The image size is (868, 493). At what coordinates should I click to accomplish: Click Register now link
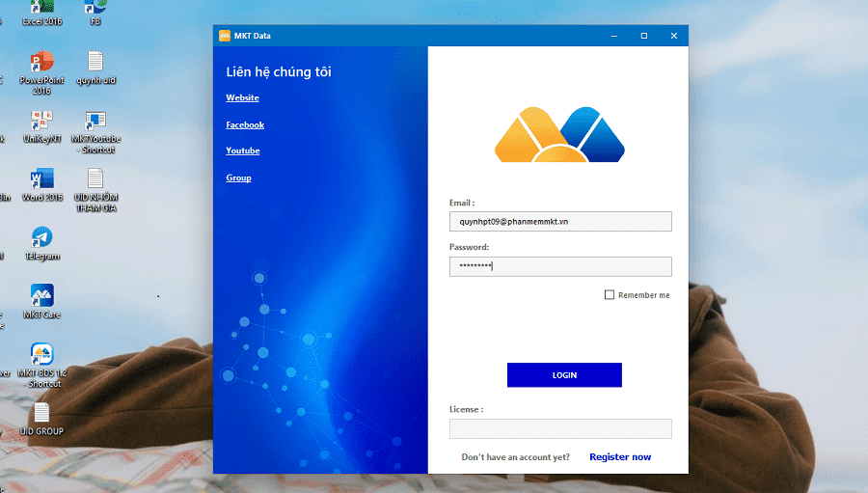620,457
